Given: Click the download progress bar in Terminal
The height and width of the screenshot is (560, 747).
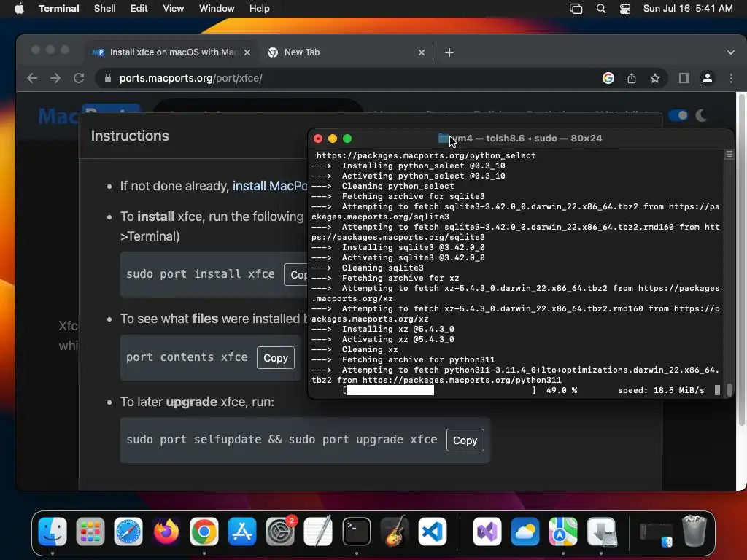Looking at the screenshot, I should (438, 391).
